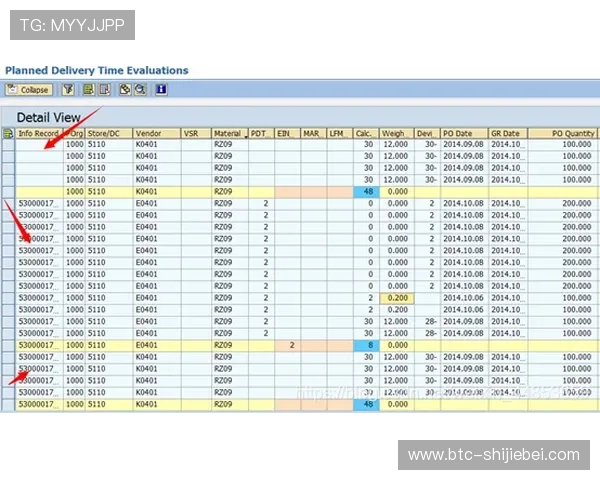This screenshot has width=600, height=480.
Task: Click the first 53000017 info record cell
Action: coord(39,203)
